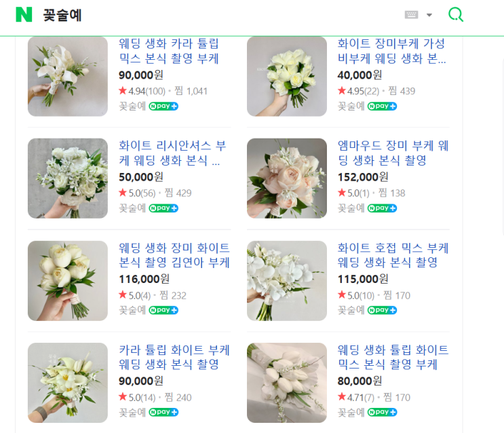Open 엠마우드 장미 부케 product link
The width and height of the screenshot is (504, 433).
point(393,153)
